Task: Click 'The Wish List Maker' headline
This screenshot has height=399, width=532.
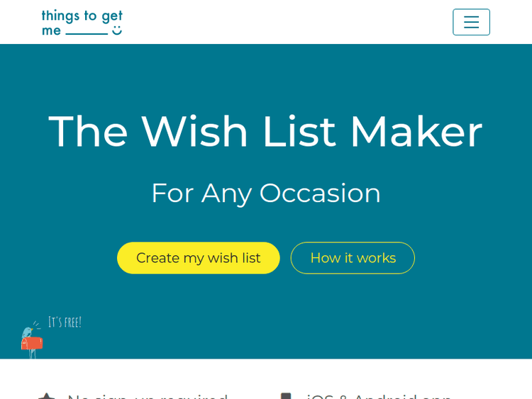Action: 266,132
